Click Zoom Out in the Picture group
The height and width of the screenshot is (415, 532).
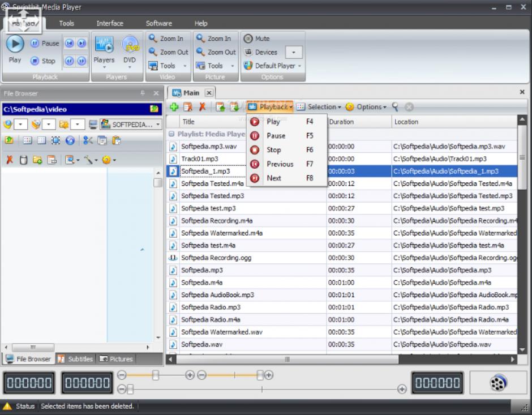coord(216,52)
